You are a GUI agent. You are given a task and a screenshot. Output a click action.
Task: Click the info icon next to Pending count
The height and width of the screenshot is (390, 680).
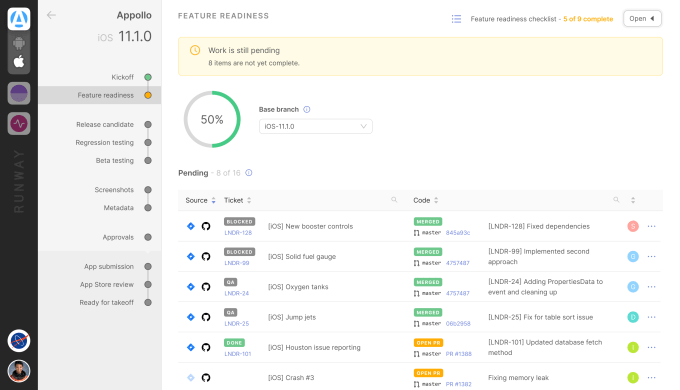click(x=248, y=173)
